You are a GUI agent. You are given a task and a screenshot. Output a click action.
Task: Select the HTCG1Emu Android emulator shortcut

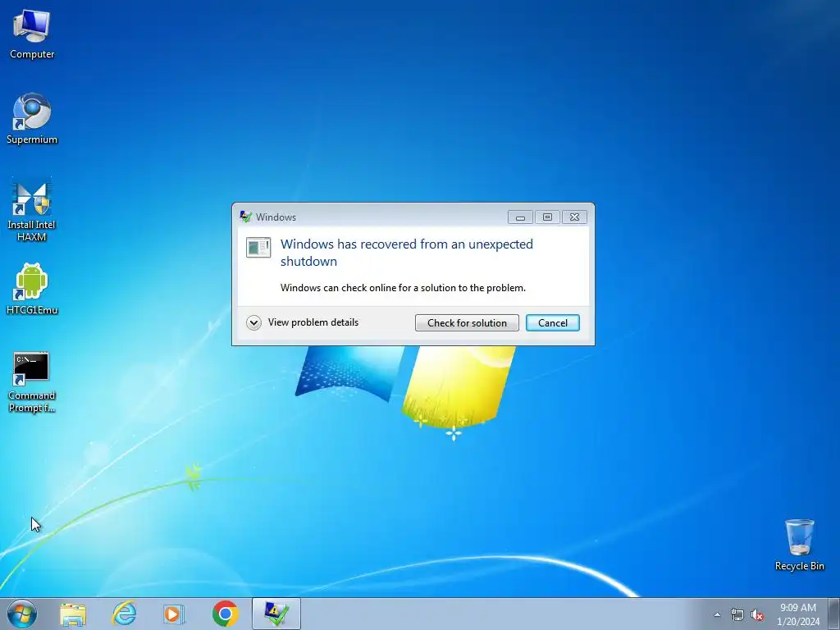pyautogui.click(x=32, y=290)
